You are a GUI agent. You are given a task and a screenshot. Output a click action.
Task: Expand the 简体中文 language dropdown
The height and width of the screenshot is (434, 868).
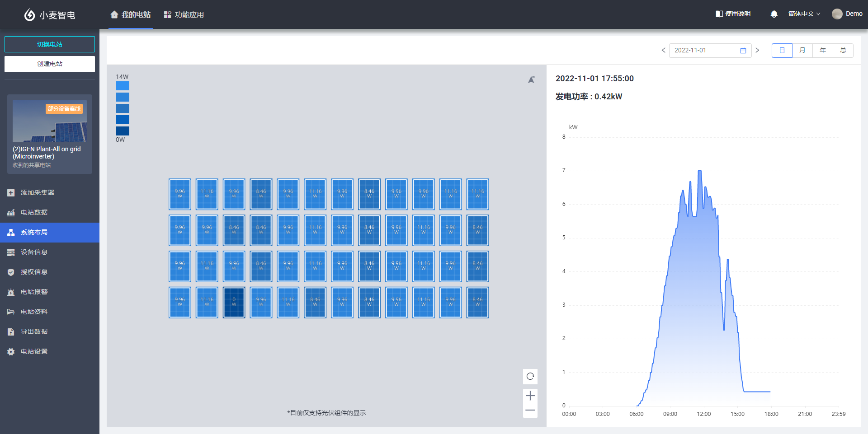[804, 14]
